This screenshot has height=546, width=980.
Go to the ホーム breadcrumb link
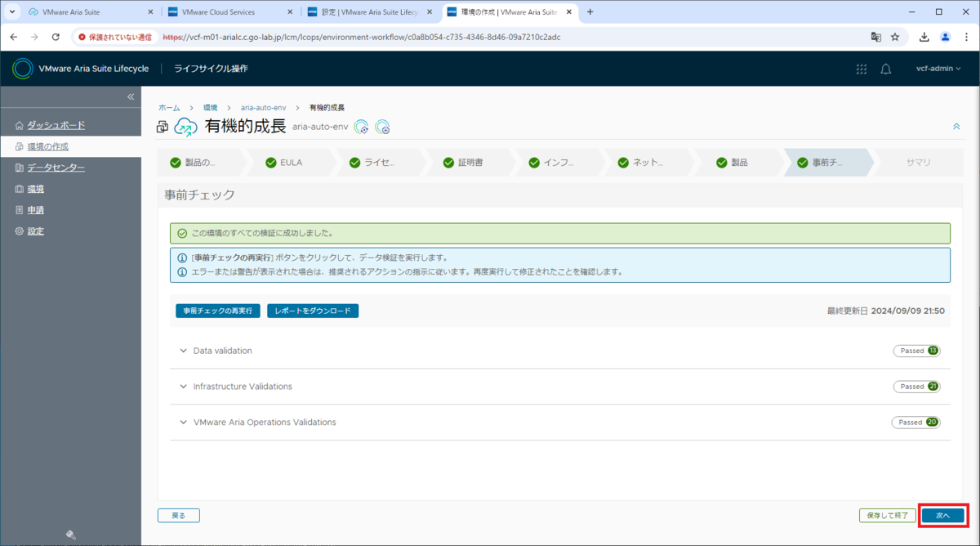(x=169, y=108)
